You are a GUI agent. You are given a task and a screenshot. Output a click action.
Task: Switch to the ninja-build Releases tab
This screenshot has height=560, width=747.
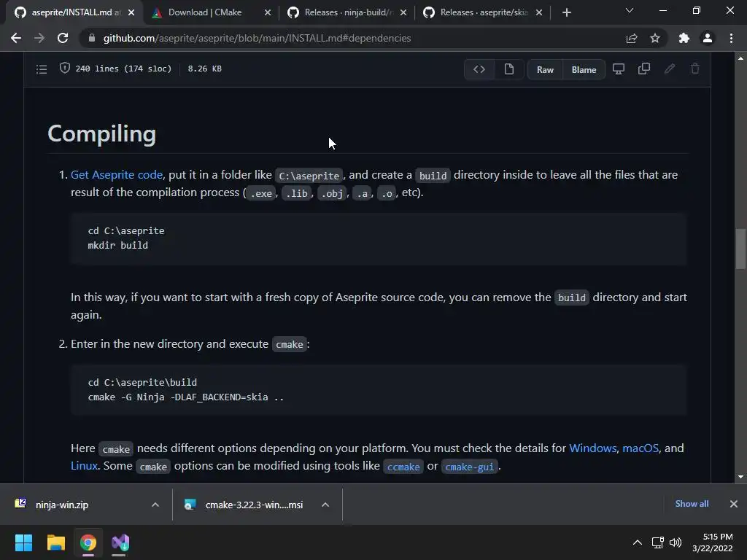[347, 12]
